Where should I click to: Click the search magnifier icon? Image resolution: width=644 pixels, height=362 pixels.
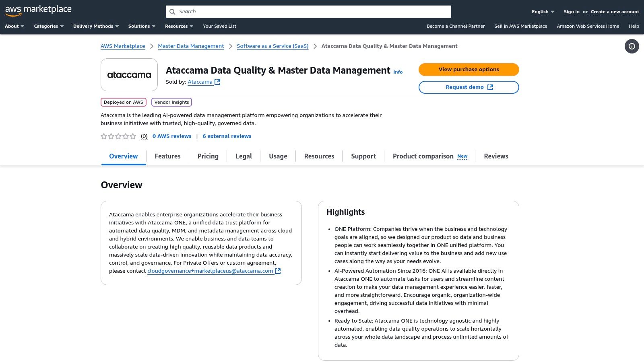tap(172, 12)
